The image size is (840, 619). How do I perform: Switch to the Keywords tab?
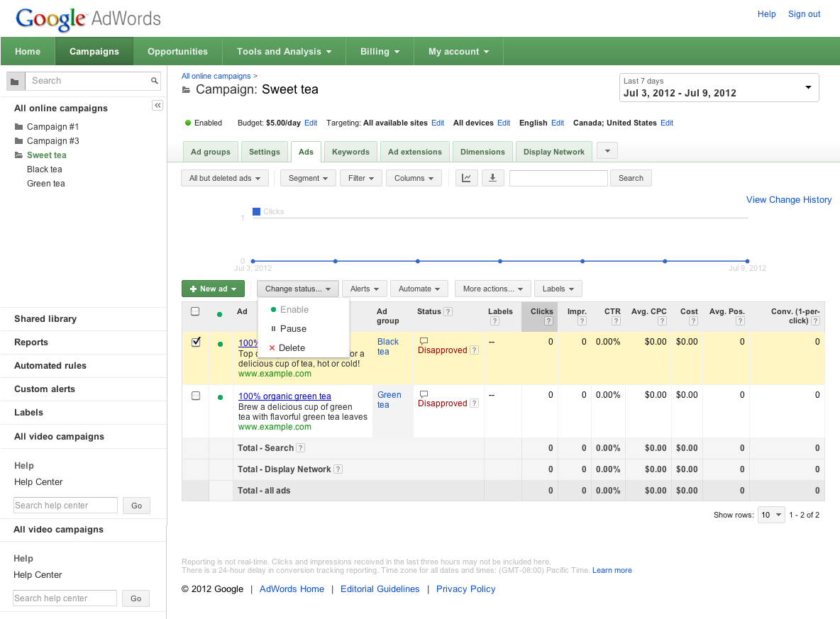tap(350, 152)
